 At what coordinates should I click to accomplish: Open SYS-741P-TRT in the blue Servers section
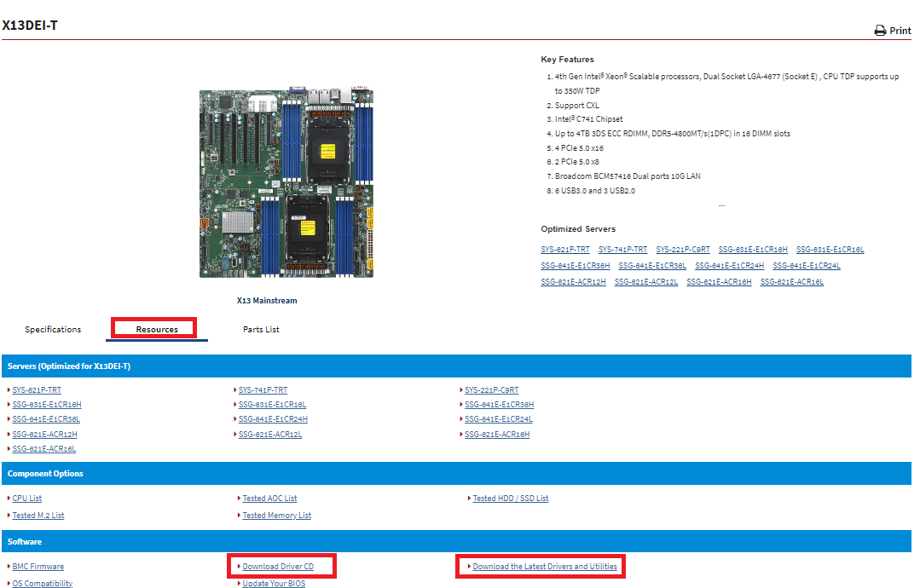(263, 390)
